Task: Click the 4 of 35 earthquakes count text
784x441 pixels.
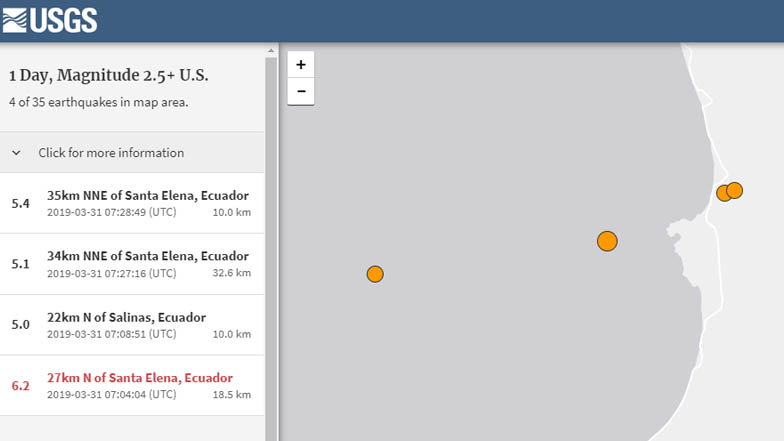Action: click(98, 102)
